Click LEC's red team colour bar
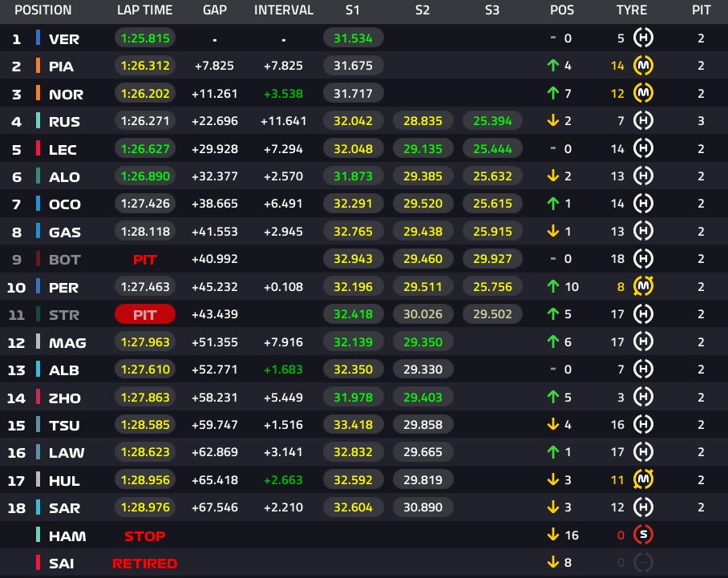Screen dimensions: 728x578 tap(38, 148)
